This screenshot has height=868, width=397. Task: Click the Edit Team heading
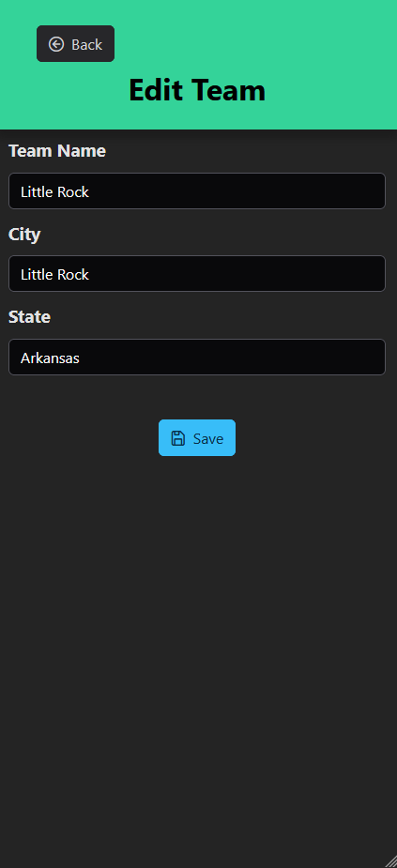(x=197, y=90)
